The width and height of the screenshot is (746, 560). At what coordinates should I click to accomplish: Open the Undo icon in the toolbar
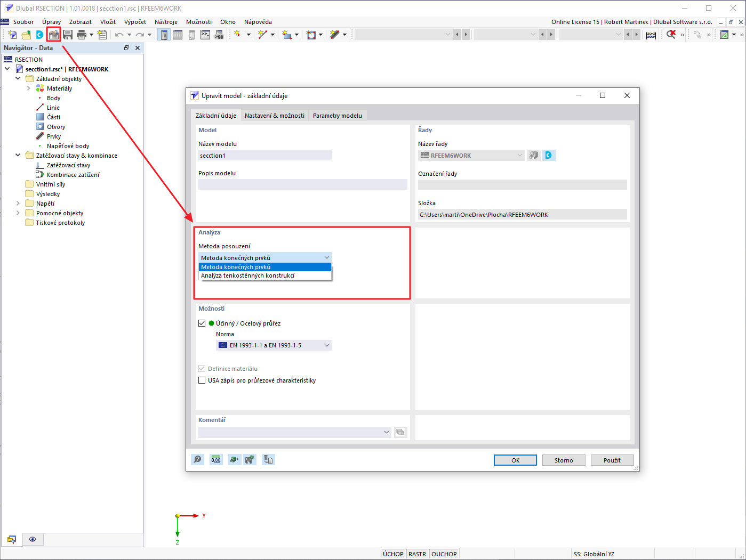pyautogui.click(x=118, y=34)
